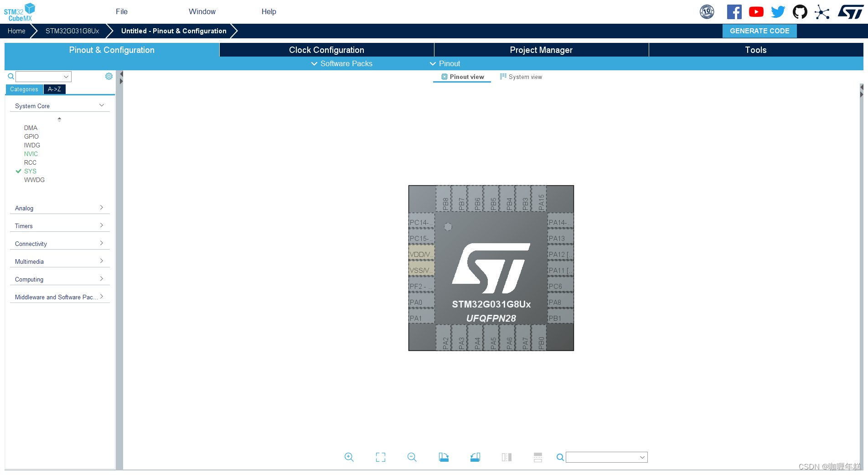Switch to the Project Manager tab
The width and height of the screenshot is (868, 475).
pyautogui.click(x=541, y=50)
